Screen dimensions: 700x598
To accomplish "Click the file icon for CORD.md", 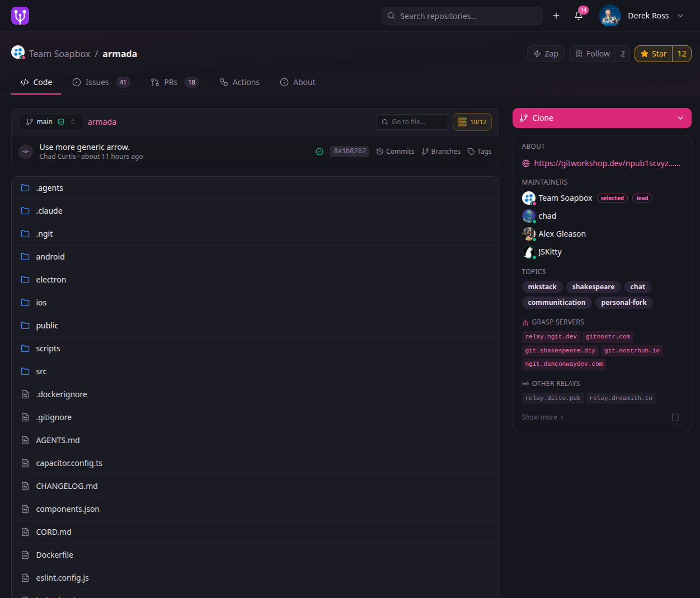I will (25, 532).
